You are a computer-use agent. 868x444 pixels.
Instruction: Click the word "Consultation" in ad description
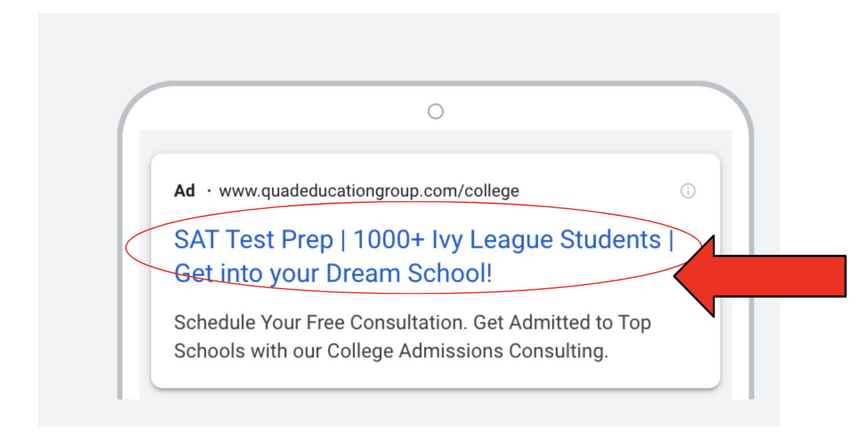click(408, 323)
